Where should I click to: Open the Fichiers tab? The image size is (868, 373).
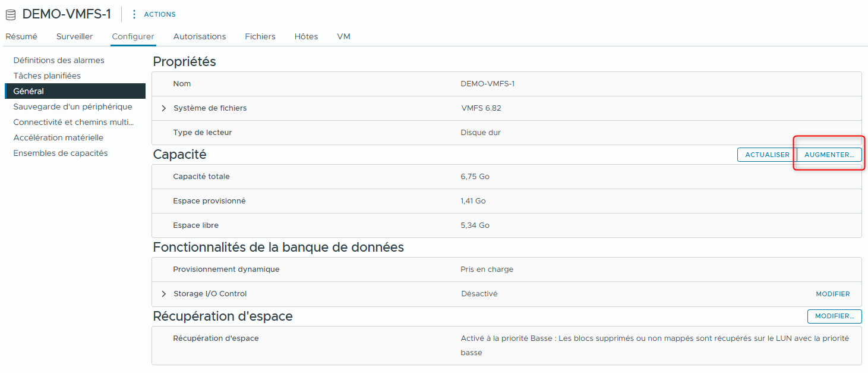[260, 36]
